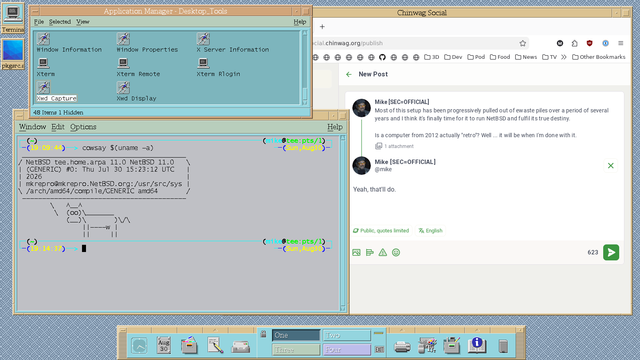Select the Xwd Capture icon
The height and width of the screenshot is (360, 640).
coord(44,87)
